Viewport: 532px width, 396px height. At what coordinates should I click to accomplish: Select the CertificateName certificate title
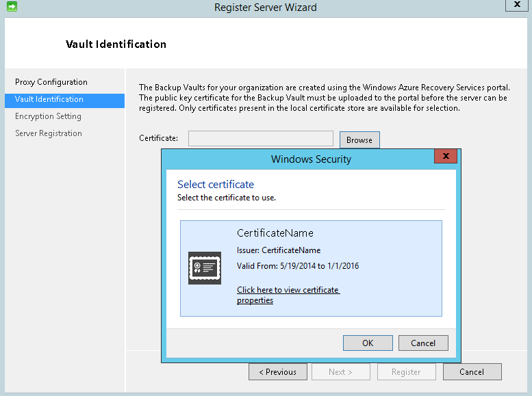click(275, 233)
